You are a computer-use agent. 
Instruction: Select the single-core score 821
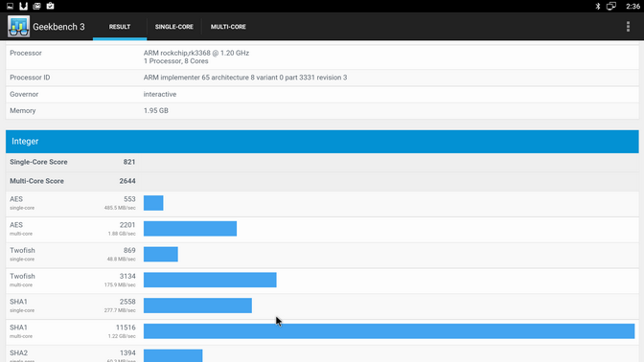[129, 162]
